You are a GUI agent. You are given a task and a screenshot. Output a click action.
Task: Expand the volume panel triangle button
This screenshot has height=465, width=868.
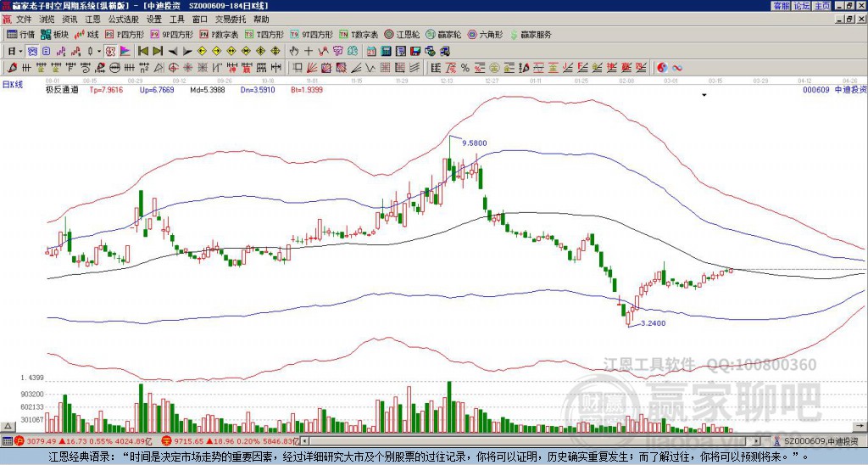pyautogui.click(x=8, y=427)
